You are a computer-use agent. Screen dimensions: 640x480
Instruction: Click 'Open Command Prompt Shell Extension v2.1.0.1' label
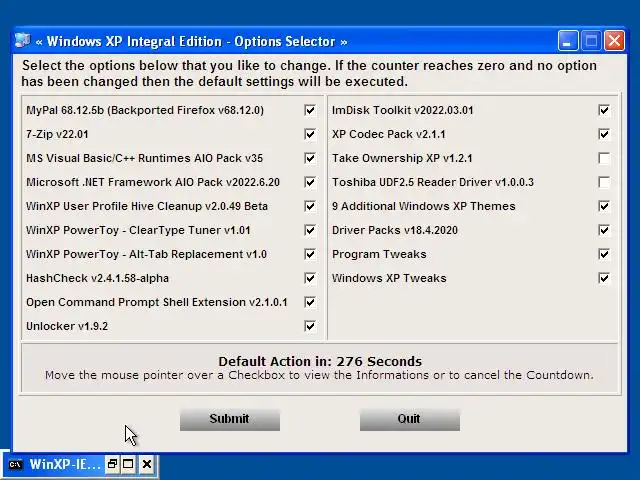coord(157,302)
